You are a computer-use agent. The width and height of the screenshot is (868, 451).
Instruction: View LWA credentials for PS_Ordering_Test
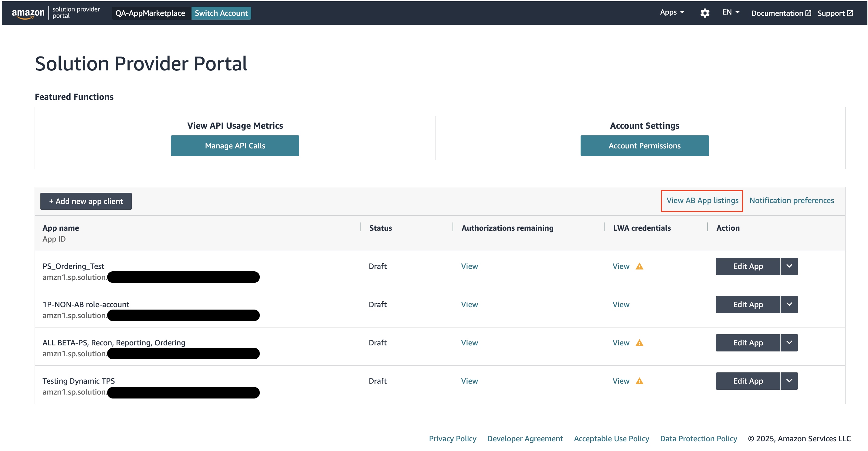click(621, 266)
